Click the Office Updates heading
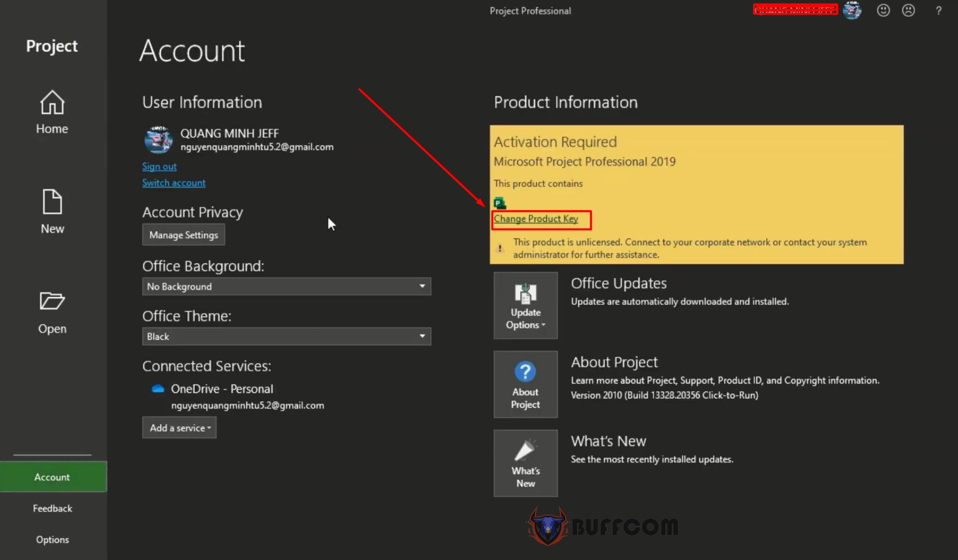Image resolution: width=958 pixels, height=560 pixels. tap(618, 283)
